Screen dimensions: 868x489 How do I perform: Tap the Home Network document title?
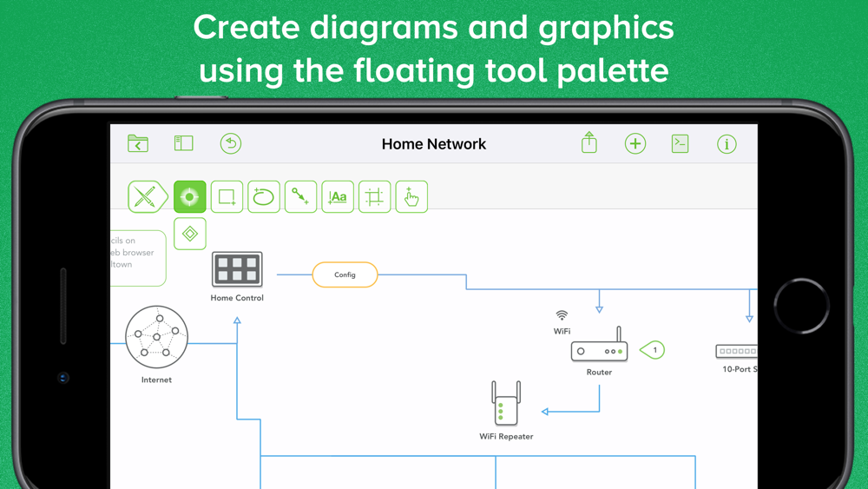point(433,144)
